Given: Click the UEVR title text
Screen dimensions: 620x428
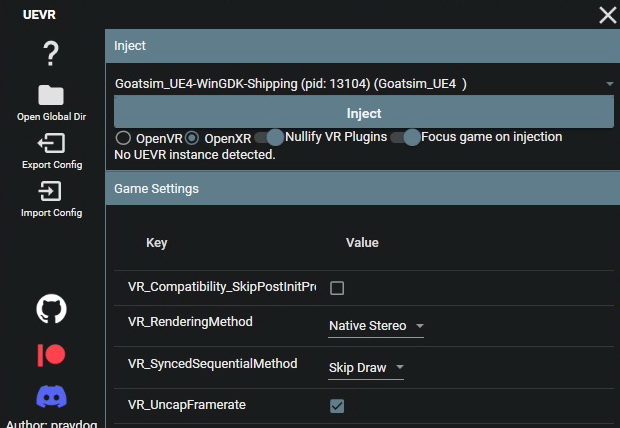Looking at the screenshot, I should click(39, 15).
